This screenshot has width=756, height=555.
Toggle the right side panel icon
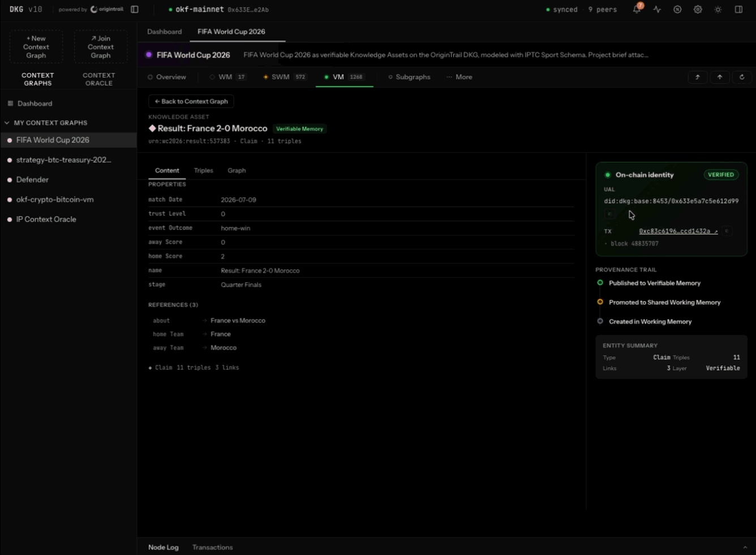pos(738,10)
